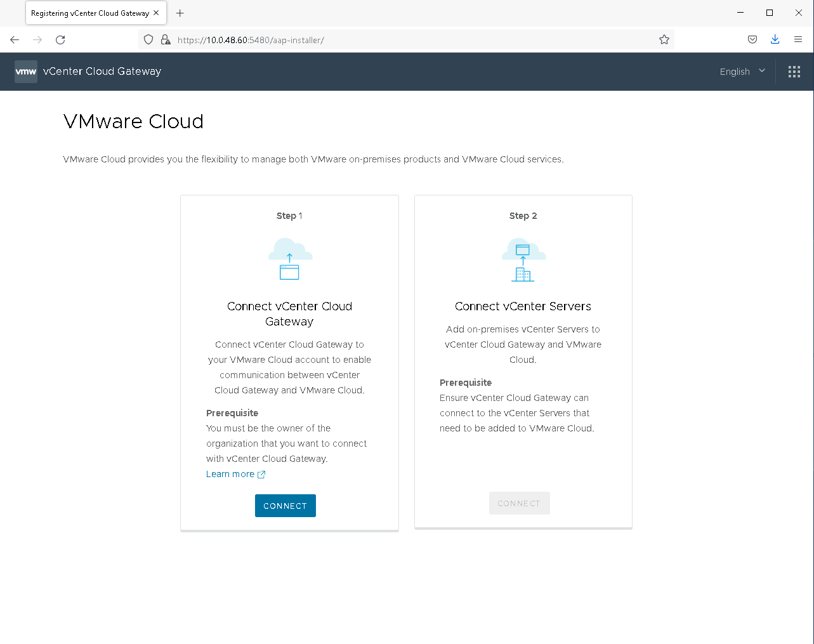Image resolution: width=814 pixels, height=644 pixels.
Task: Click the shield tracking protection icon
Action: (x=148, y=40)
